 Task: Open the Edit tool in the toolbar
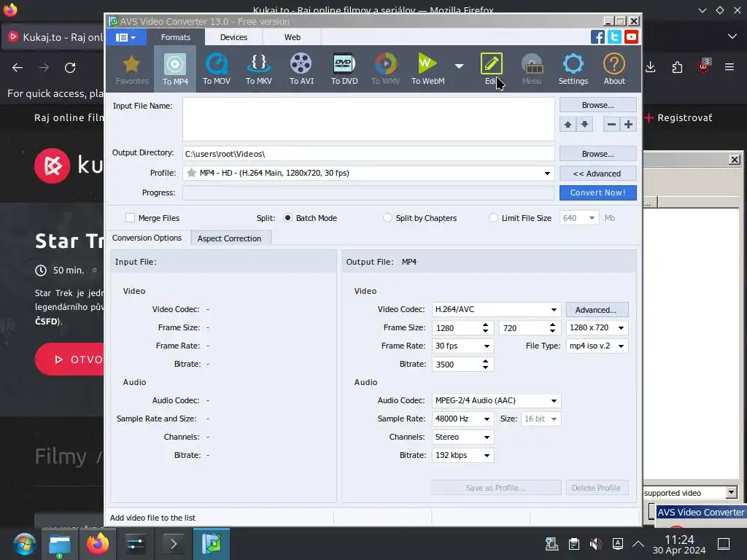491,69
